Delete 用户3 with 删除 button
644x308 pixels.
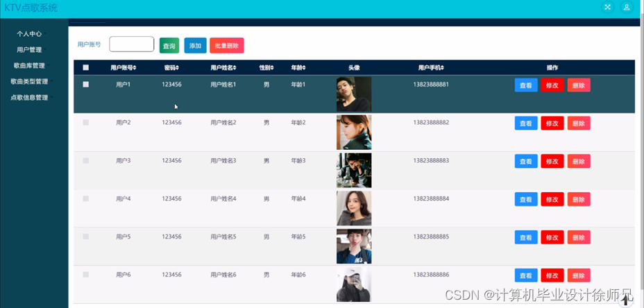click(579, 162)
